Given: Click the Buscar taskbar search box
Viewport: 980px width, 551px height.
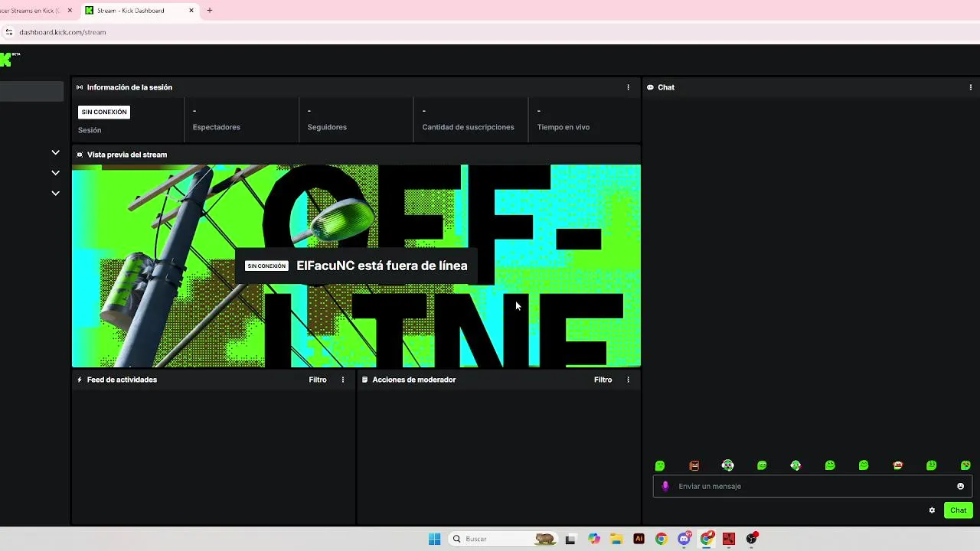Looking at the screenshot, I should 502,539.
